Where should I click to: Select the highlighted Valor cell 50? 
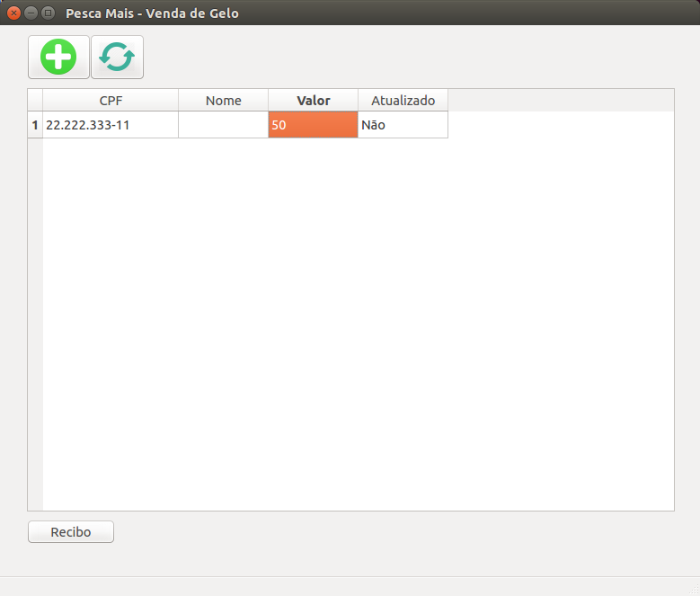click(313, 125)
